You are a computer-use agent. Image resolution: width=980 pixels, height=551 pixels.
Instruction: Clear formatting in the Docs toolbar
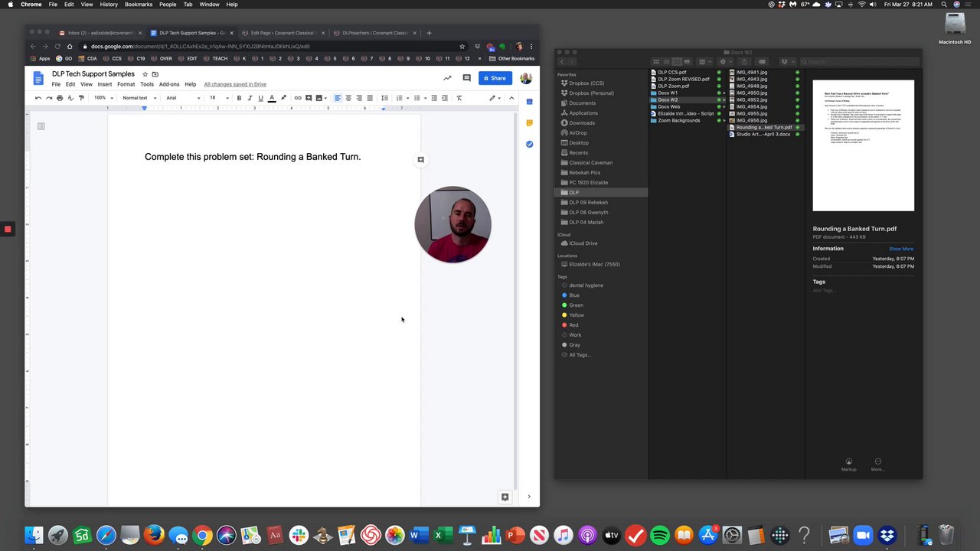coord(459,98)
